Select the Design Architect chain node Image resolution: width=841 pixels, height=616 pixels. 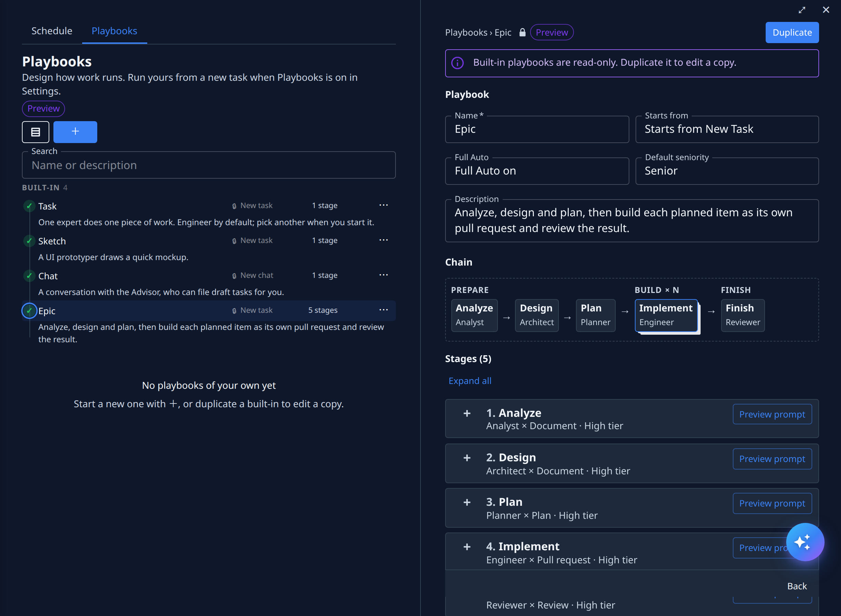point(537,315)
